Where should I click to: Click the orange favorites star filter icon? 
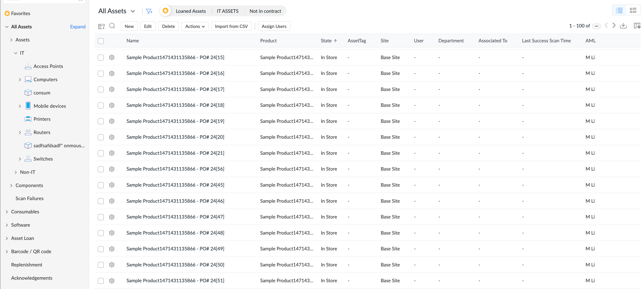pos(165,11)
